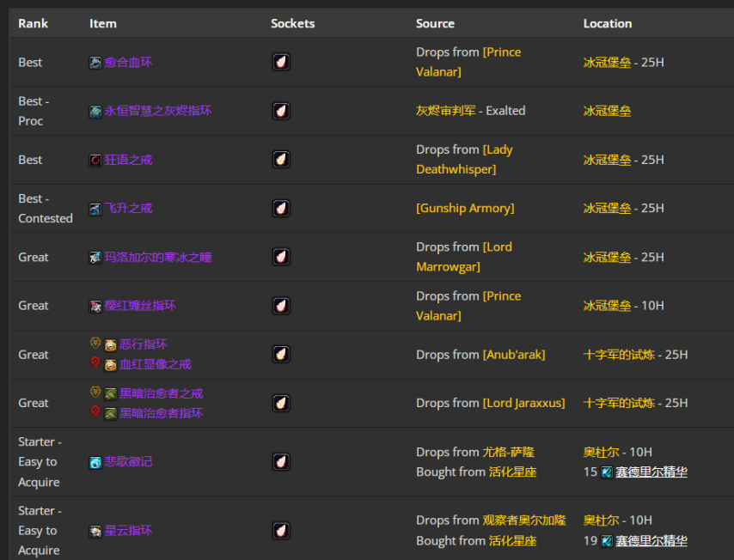Open the [Lord Jaraxxus] boss link
The height and width of the screenshot is (560, 734).
[523, 403]
